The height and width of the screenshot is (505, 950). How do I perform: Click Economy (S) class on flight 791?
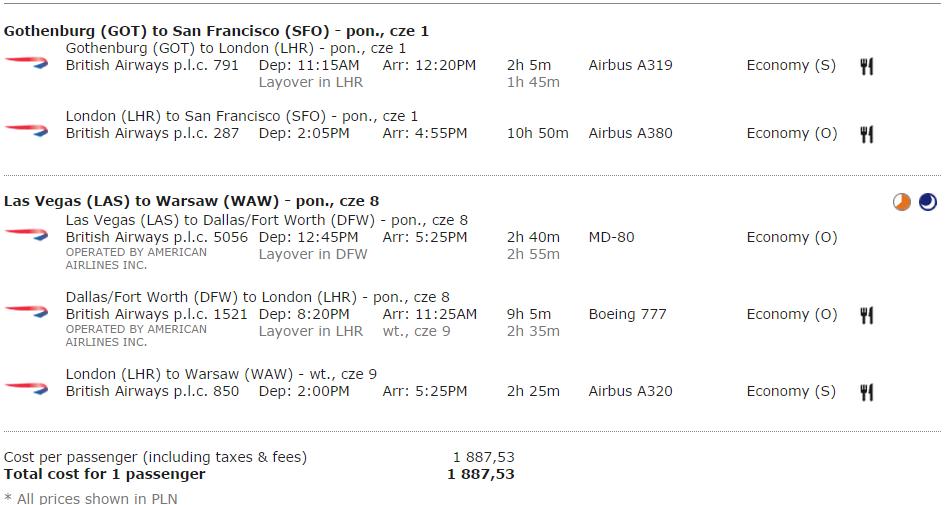coord(791,65)
